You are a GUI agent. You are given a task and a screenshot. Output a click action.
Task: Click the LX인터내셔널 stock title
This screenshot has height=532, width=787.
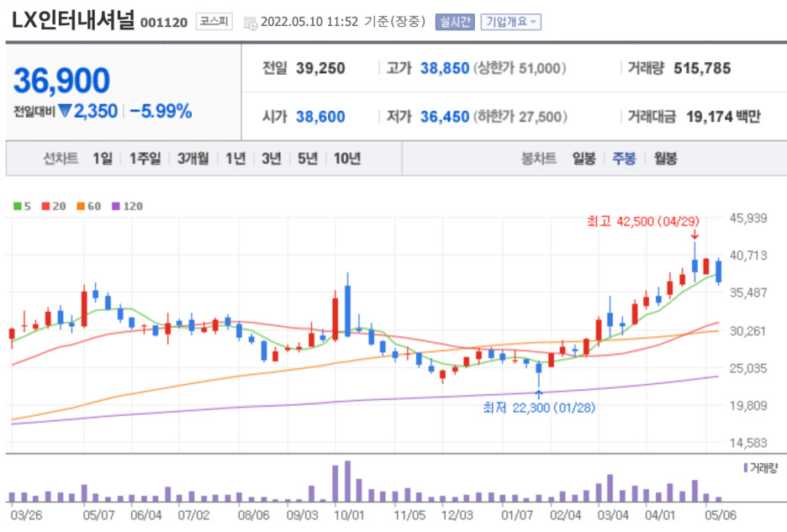click(73, 20)
